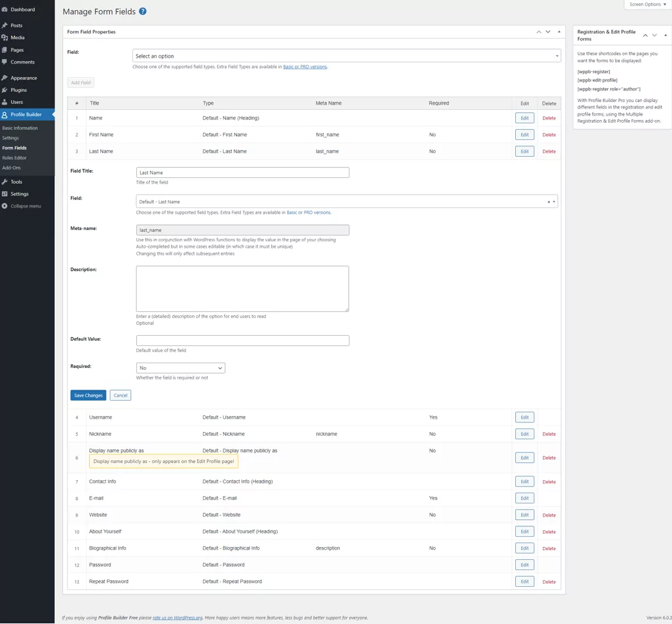Screen dimensions: 672x624
Task: Click the Users icon in sidebar
Action: [4, 102]
